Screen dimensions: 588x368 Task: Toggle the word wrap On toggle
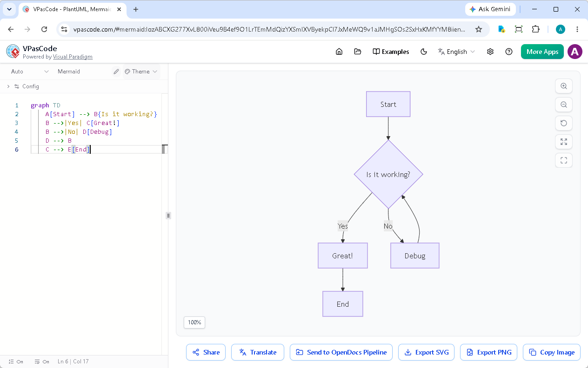[41, 361]
